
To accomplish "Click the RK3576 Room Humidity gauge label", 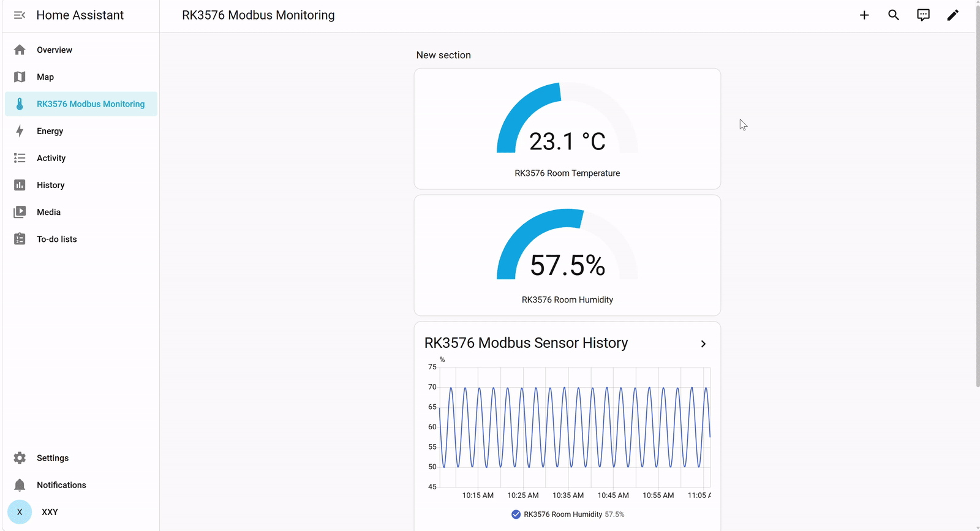I will 567,300.
